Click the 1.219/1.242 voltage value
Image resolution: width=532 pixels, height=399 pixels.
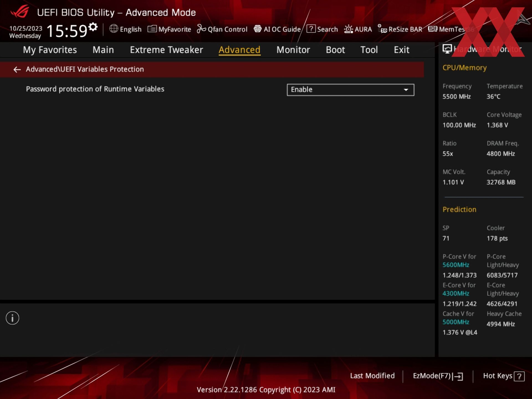point(459,304)
